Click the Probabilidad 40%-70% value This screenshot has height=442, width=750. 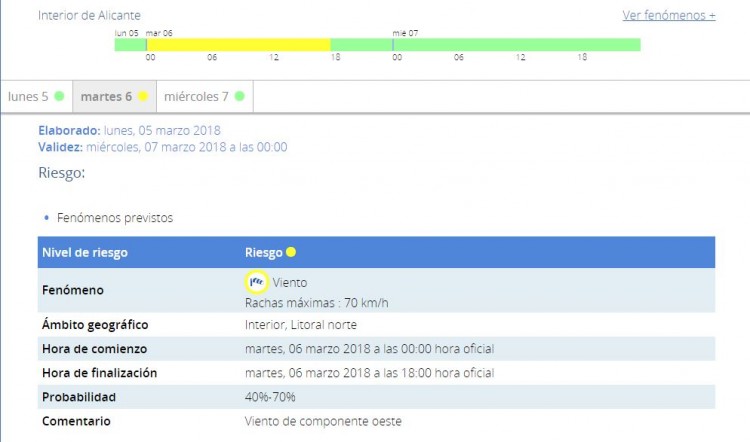click(276, 397)
